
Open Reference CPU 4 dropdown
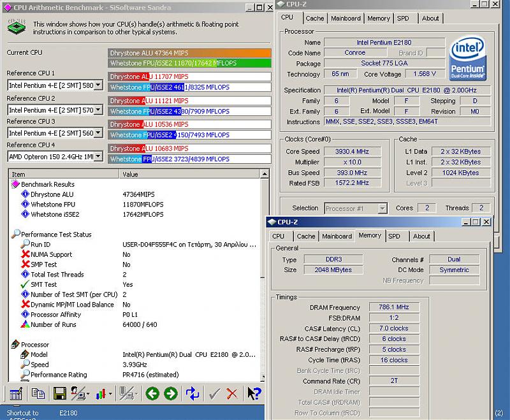tap(98, 157)
